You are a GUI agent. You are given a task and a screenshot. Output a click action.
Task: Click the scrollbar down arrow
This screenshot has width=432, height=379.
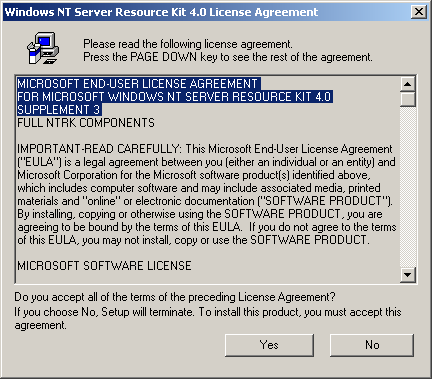pyautogui.click(x=407, y=275)
